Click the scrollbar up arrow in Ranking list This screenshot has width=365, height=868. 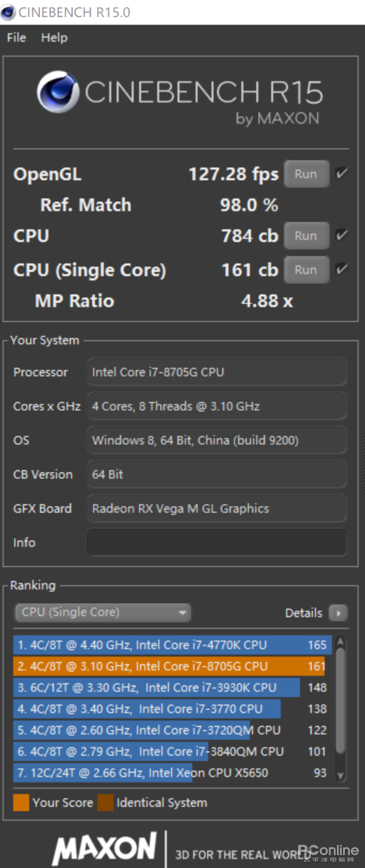click(341, 642)
